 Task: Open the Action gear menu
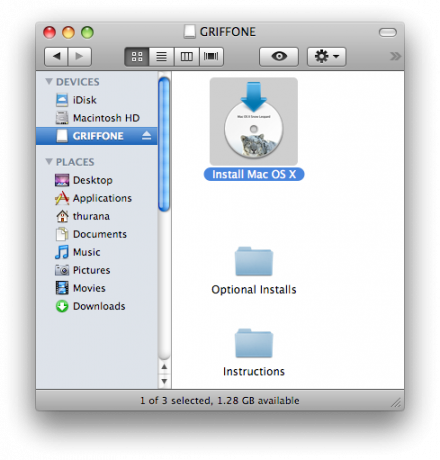326,56
